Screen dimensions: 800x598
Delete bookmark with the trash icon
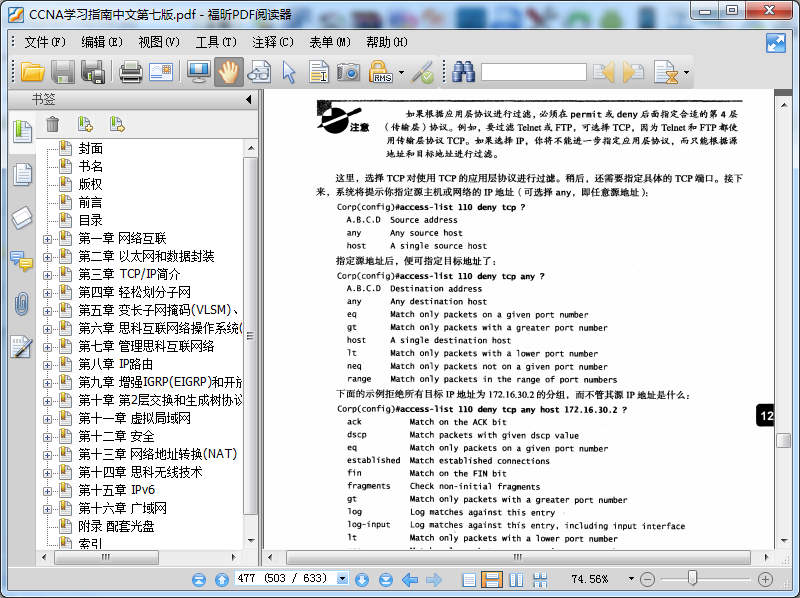click(53, 124)
